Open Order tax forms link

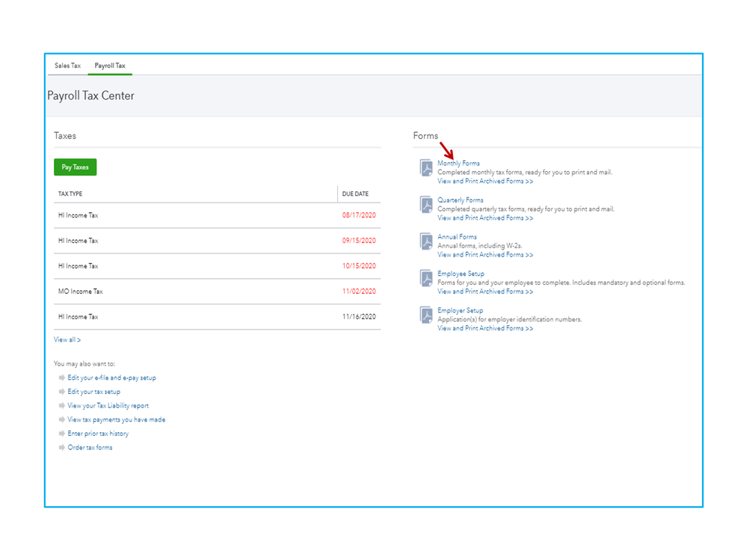[x=90, y=447]
